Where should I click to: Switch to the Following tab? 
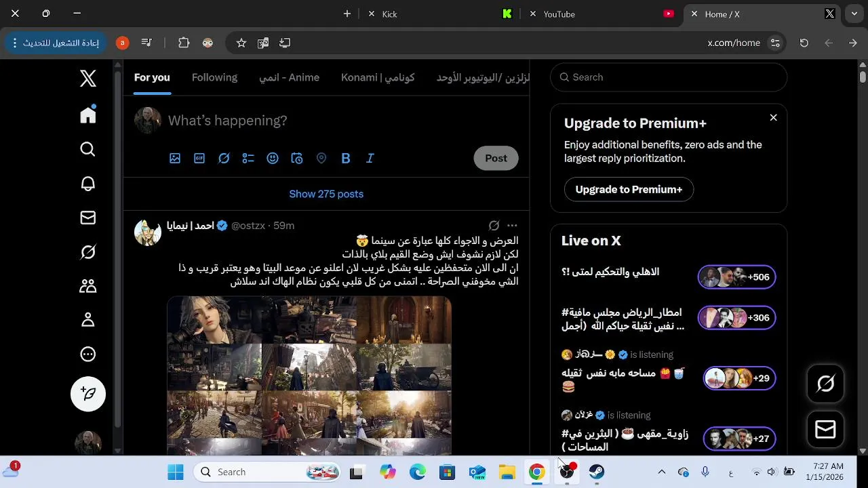pos(214,77)
